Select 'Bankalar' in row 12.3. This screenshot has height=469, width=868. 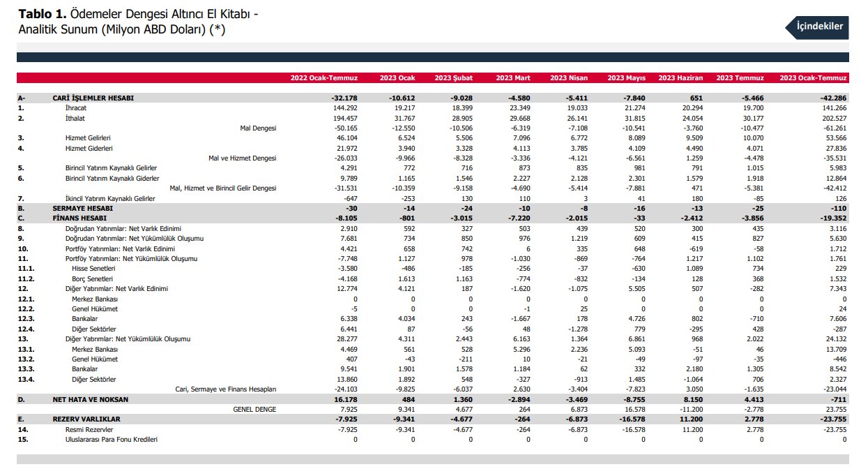pyautogui.click(x=85, y=319)
